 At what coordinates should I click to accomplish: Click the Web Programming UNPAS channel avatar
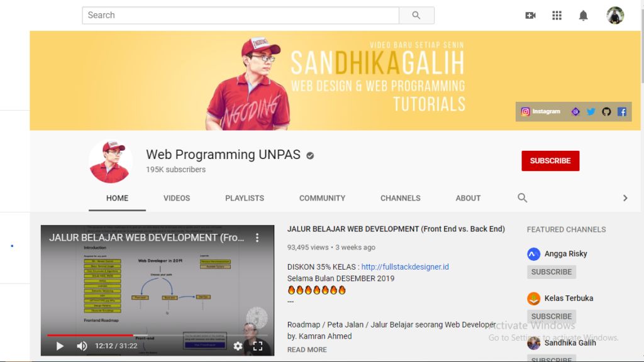click(x=111, y=162)
